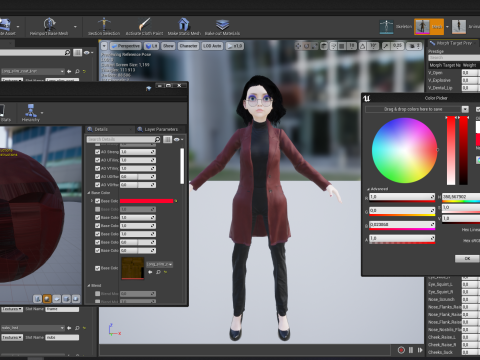Image resolution: width=480 pixels, height=360 pixels.
Task: Open playback speed x1.0 button
Action: coord(235,46)
